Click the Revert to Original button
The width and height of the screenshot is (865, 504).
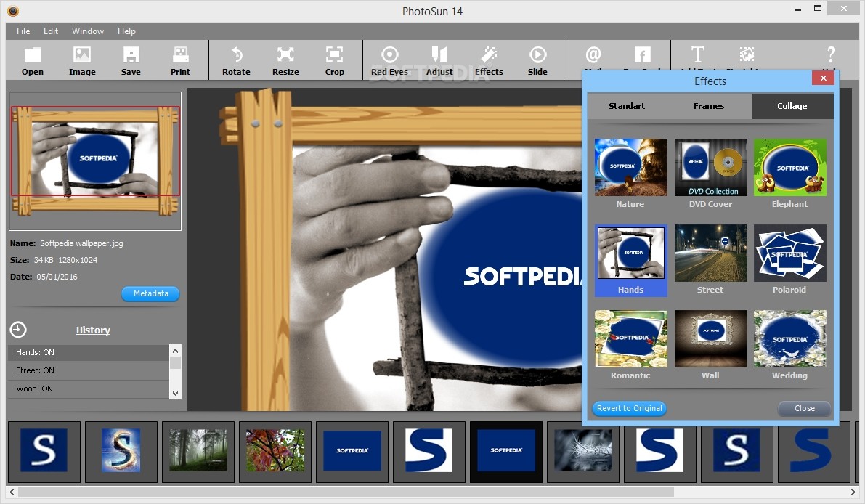click(630, 408)
